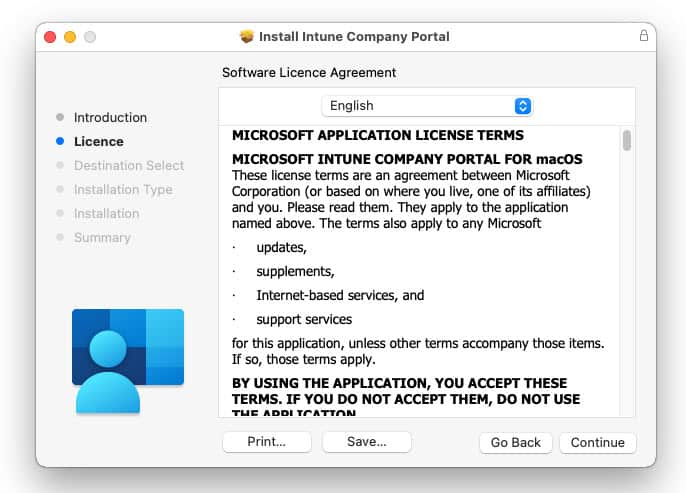Viewport: 686px width, 493px height.
Task: Click the licence text scrollbar thumb
Action: (627, 140)
